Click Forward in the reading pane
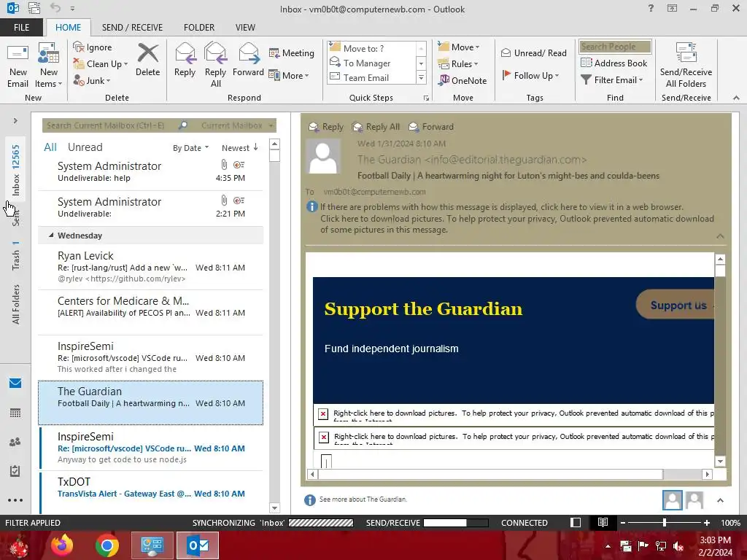The image size is (747, 560). pos(431,127)
